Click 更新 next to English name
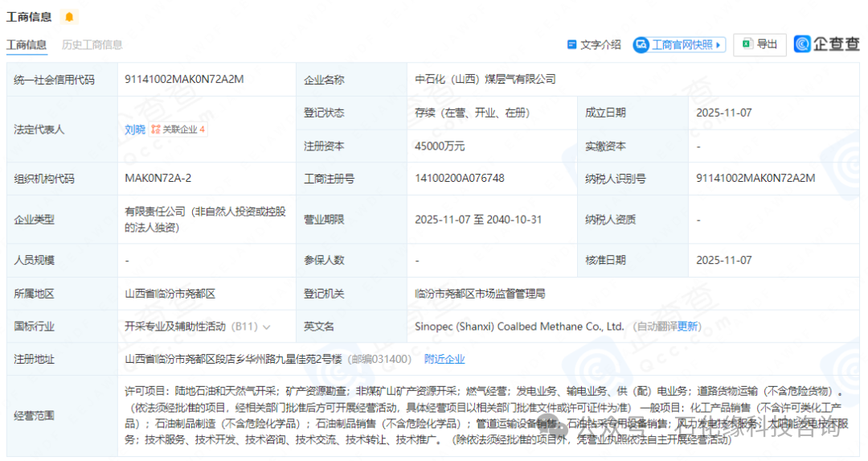This screenshot has height=461, width=868. 688,327
